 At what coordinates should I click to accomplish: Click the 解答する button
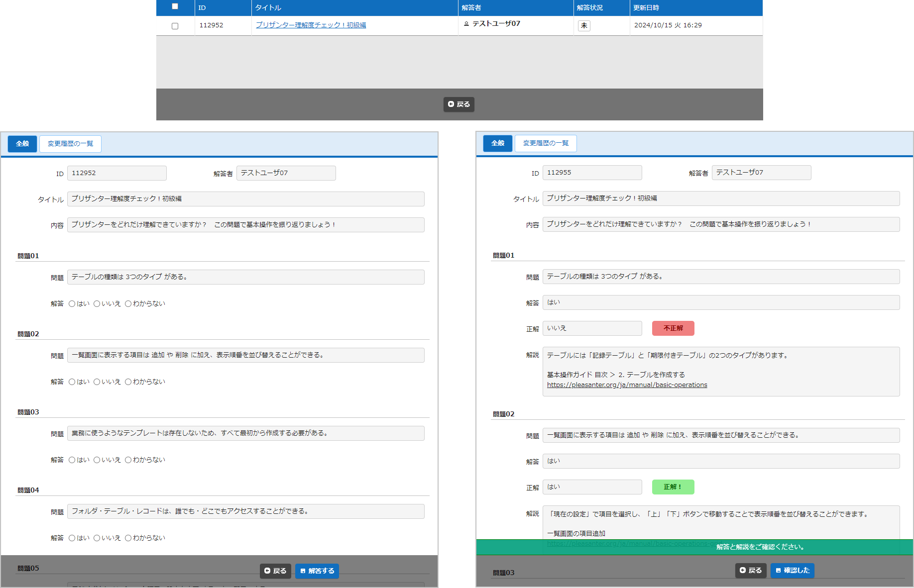point(317,571)
